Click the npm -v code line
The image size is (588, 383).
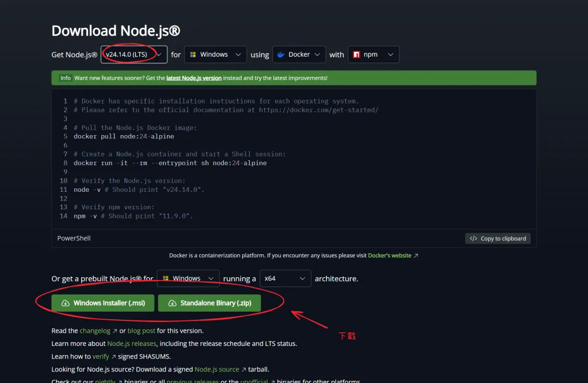(133, 216)
